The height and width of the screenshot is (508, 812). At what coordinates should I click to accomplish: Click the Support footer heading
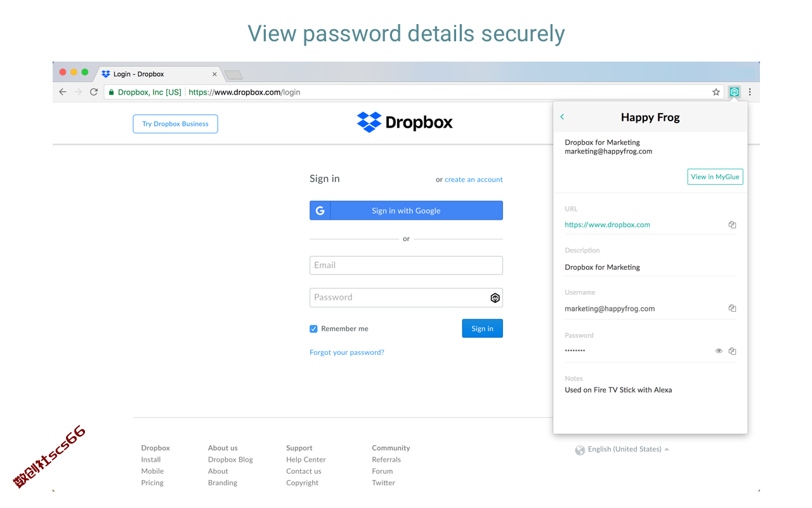click(x=299, y=448)
